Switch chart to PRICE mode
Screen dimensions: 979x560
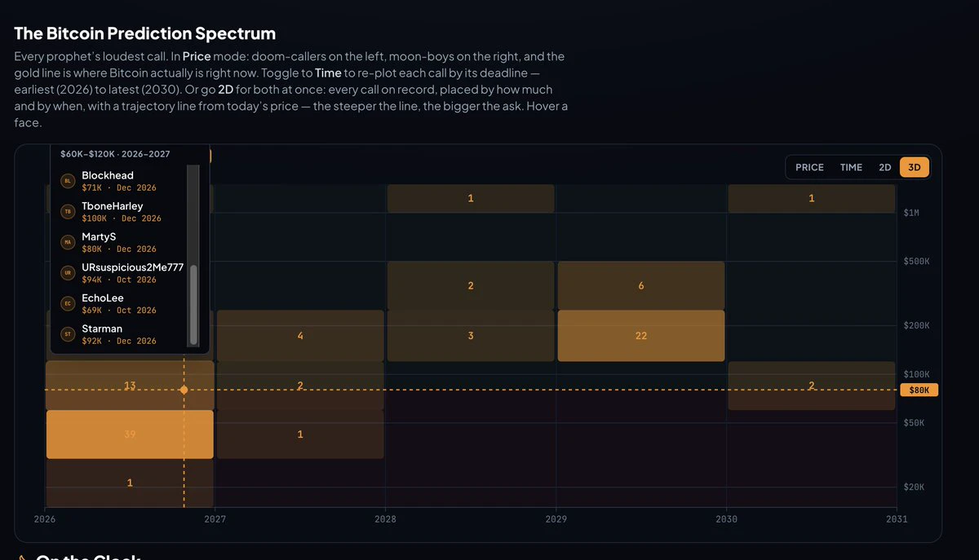809,167
